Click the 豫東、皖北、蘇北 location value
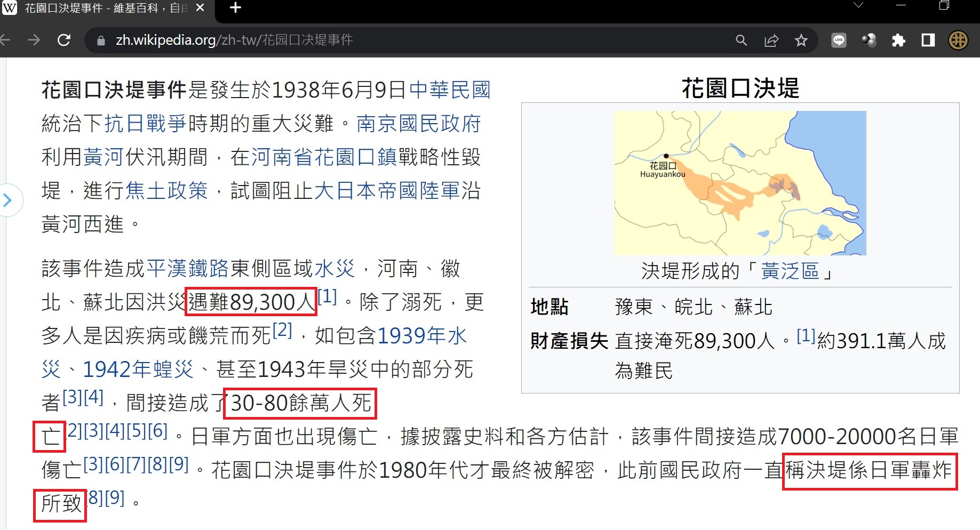The height and width of the screenshot is (530, 980). [694, 307]
